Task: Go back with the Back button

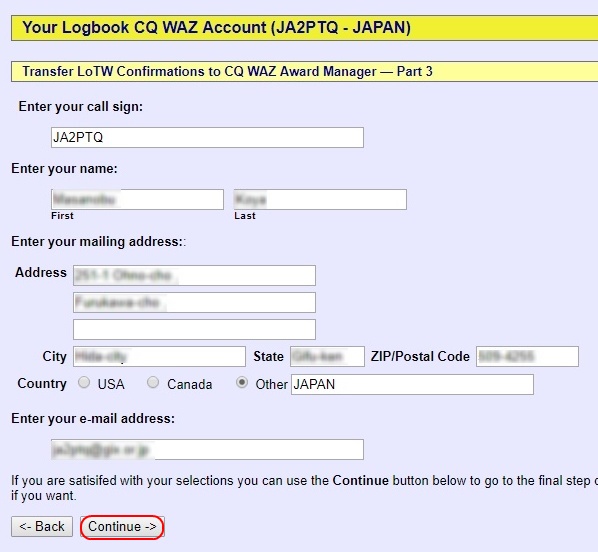Action: coord(42,527)
